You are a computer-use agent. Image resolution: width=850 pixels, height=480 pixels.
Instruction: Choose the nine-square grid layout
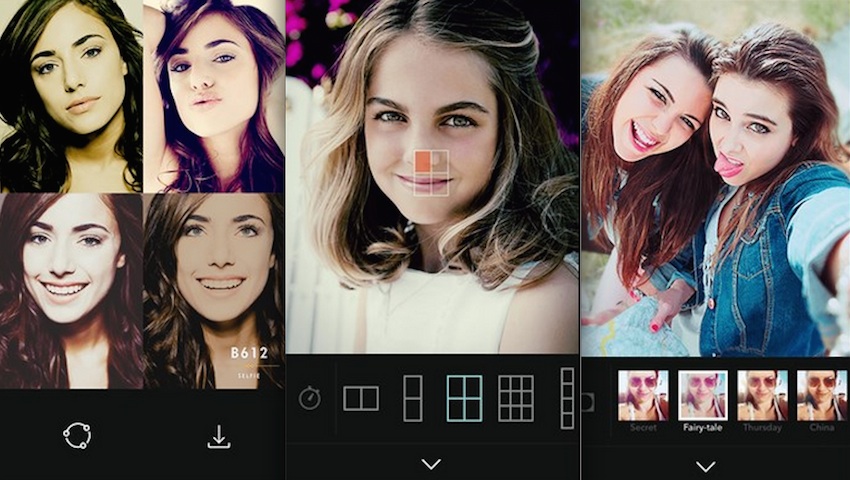516,398
